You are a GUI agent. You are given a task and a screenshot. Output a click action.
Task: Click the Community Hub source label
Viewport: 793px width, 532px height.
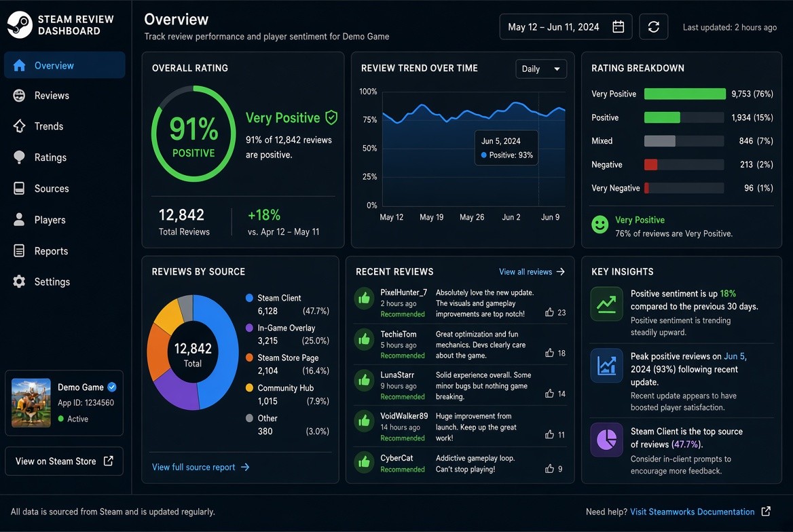click(286, 388)
